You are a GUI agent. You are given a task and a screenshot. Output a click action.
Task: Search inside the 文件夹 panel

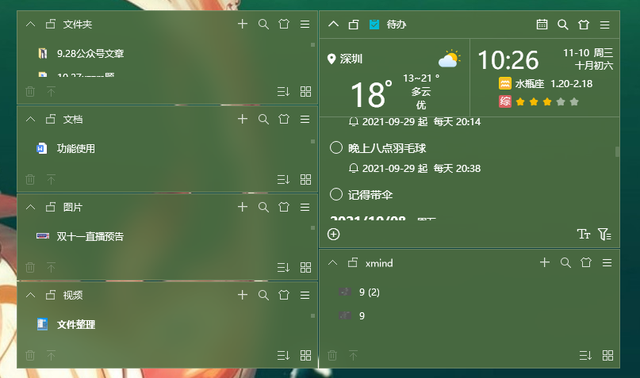click(263, 24)
